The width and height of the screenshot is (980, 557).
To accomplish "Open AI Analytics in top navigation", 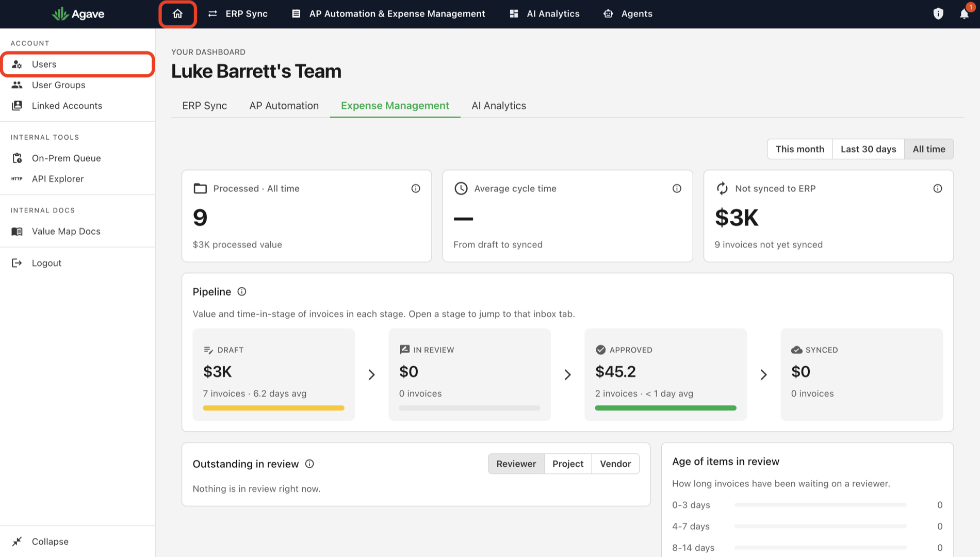I will coord(545,14).
